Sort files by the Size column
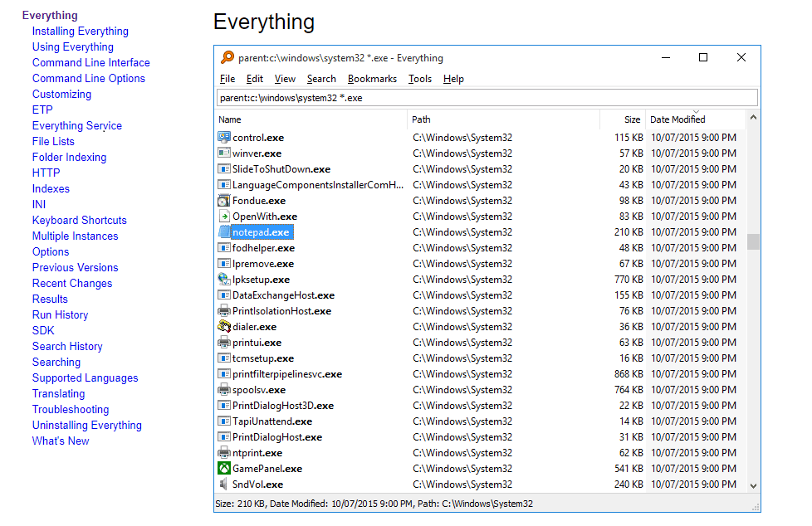The image size is (812, 526). click(632, 119)
